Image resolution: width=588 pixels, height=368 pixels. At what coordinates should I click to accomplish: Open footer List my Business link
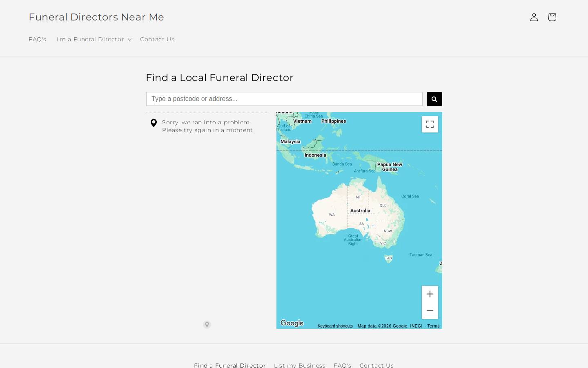(300, 365)
